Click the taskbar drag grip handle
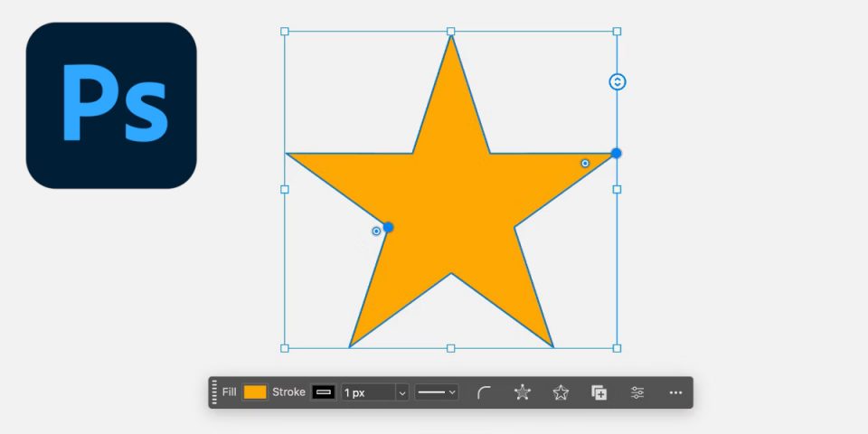The width and height of the screenshot is (868, 434). point(214,392)
